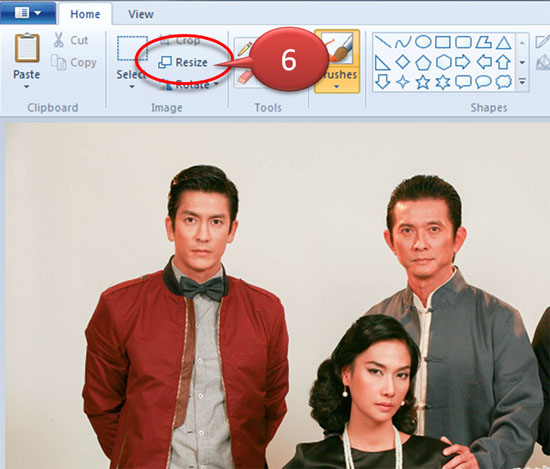Choose the Five-point star shape

pyautogui.click(x=423, y=82)
